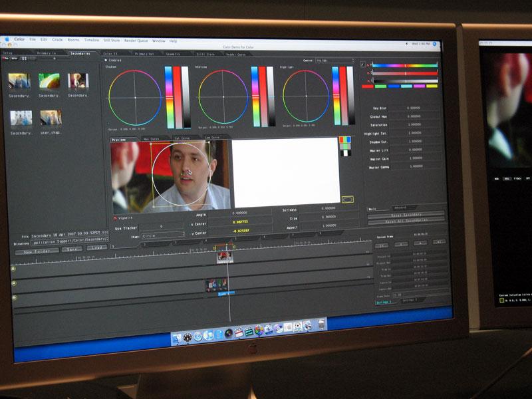Open the Control Inside/Outside dropdown
Viewport: 532px width, 399px height.
[x=335, y=61]
